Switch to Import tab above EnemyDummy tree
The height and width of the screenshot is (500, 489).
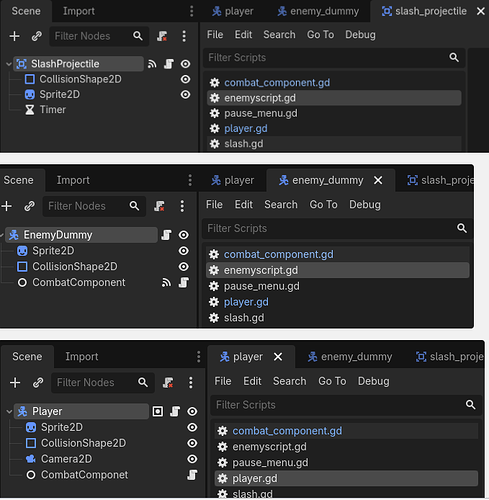pos(73,180)
